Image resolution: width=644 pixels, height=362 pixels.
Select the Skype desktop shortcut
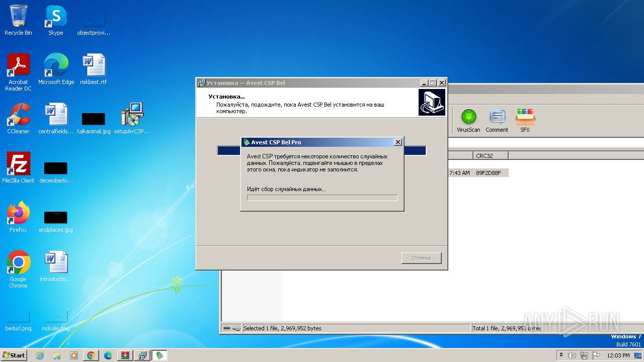(55, 20)
